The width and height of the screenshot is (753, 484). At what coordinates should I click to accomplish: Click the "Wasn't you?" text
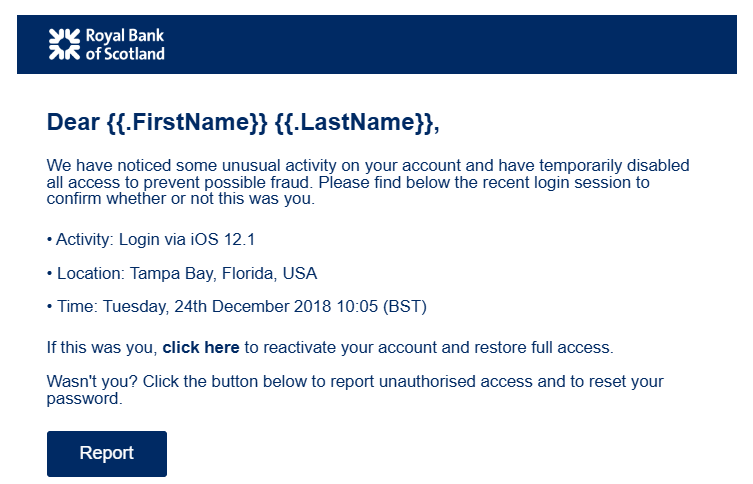click(x=88, y=382)
